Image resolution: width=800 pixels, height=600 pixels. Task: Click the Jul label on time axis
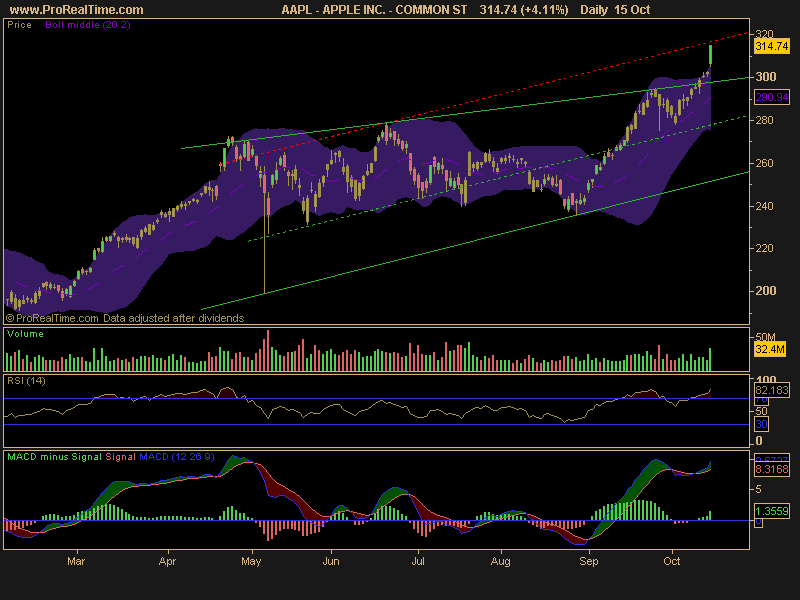click(x=418, y=561)
